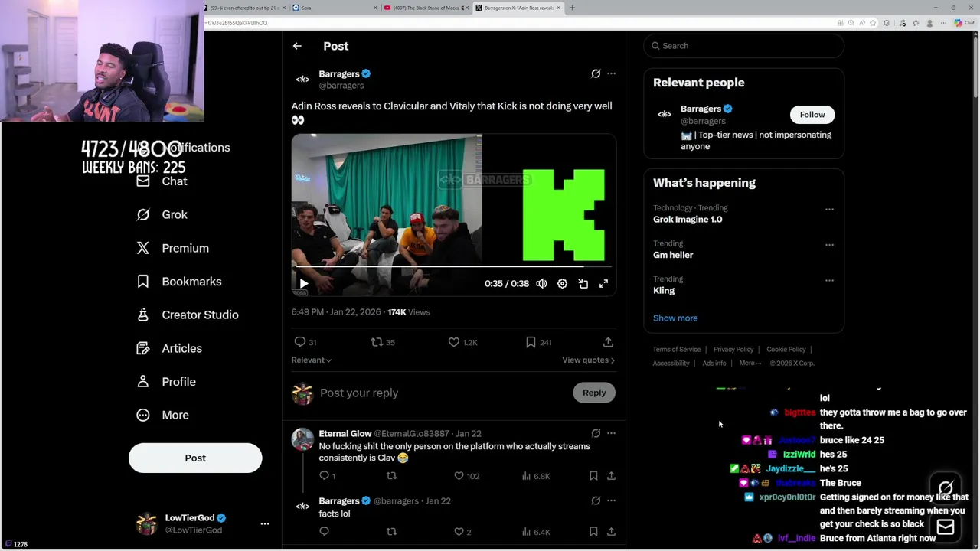
Task: Enter fullscreen on the video player
Action: click(603, 284)
